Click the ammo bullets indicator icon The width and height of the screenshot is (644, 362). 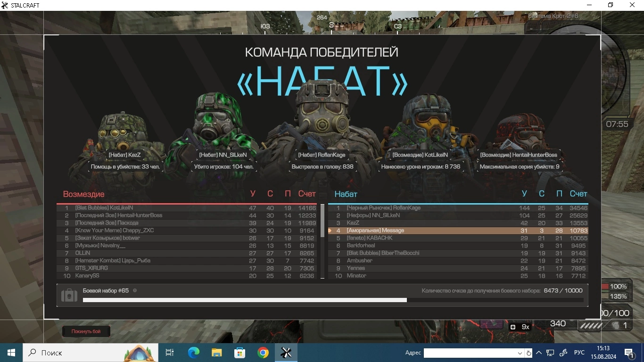591,325
